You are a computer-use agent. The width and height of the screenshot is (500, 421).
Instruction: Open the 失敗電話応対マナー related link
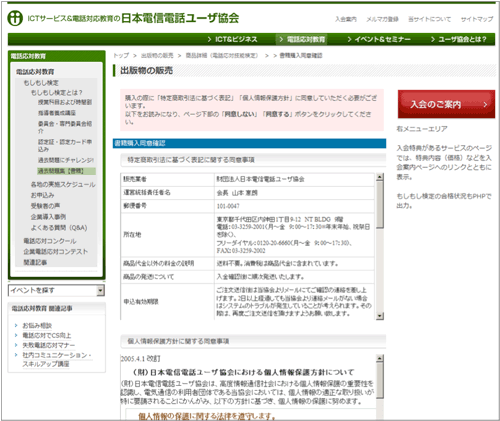point(49,345)
